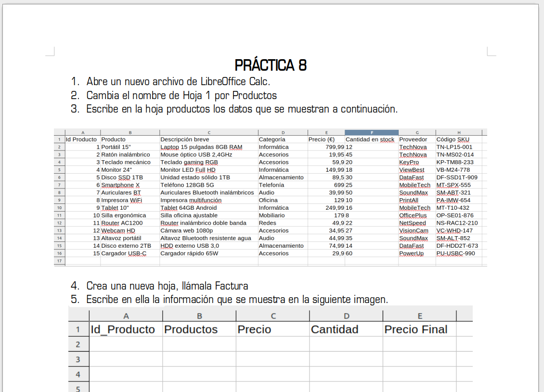Click the 'Descripción breve' header cell

[185, 139]
